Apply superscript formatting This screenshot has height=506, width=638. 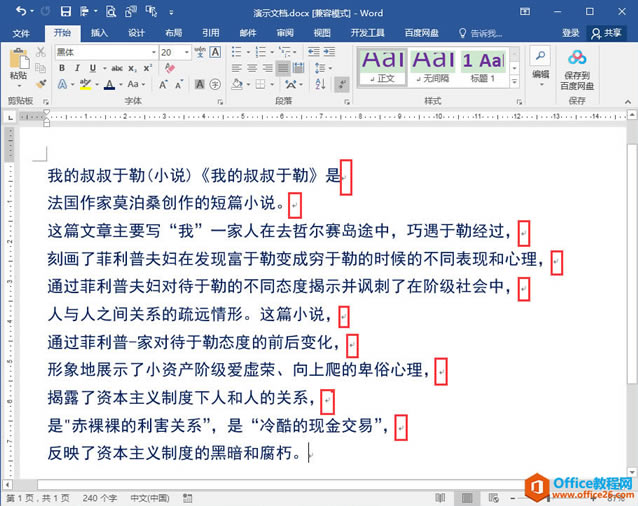(148, 68)
